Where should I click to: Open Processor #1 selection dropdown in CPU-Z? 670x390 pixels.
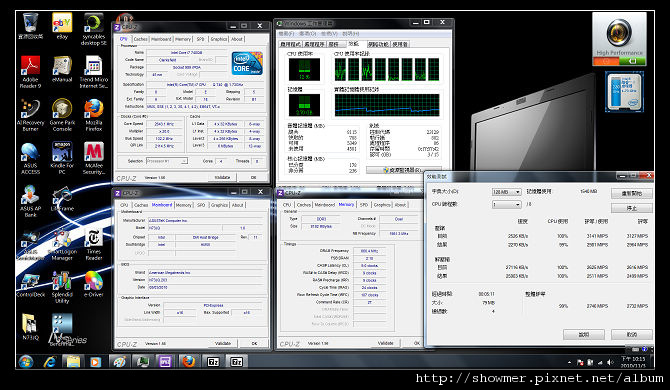167,161
